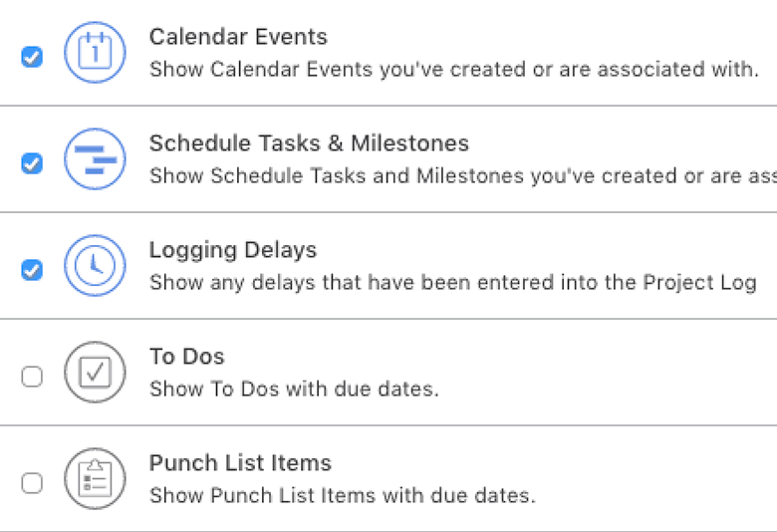Enable the To Dos checkbox
Viewport: 777px width, 532px height.
pos(32,377)
